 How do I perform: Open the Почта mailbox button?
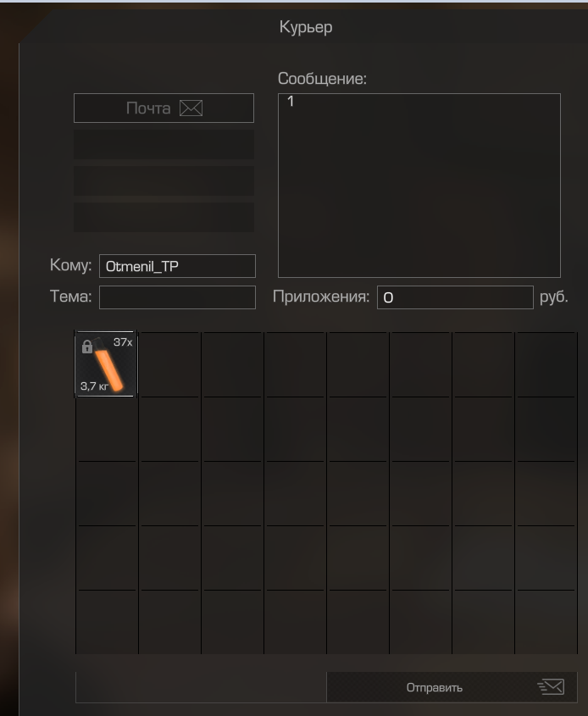(164, 108)
